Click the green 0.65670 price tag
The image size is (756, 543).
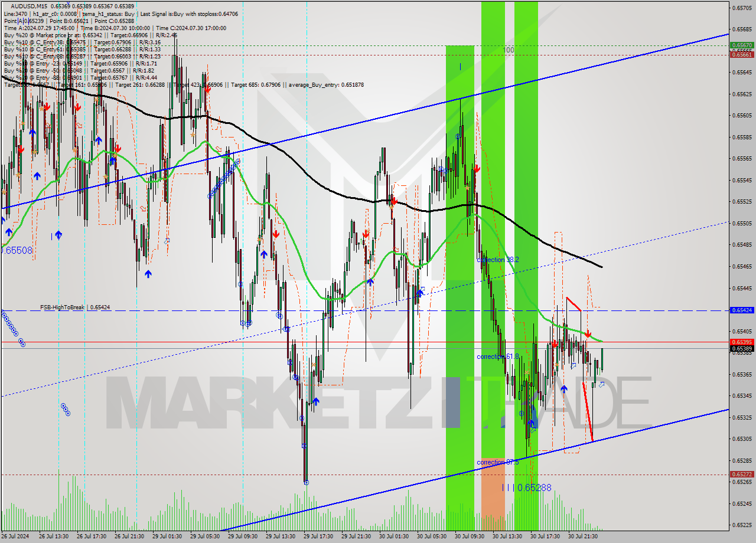pyautogui.click(x=742, y=45)
